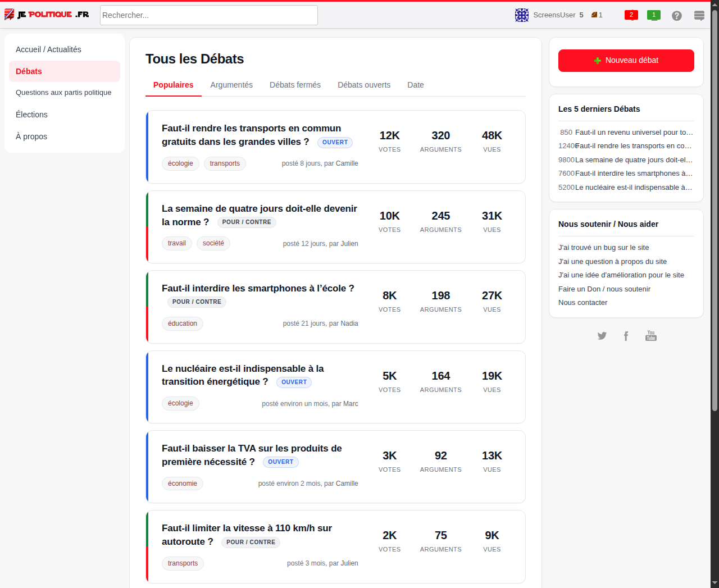719x588 pixels.
Task: Open the red notifications badge
Action: point(631,15)
